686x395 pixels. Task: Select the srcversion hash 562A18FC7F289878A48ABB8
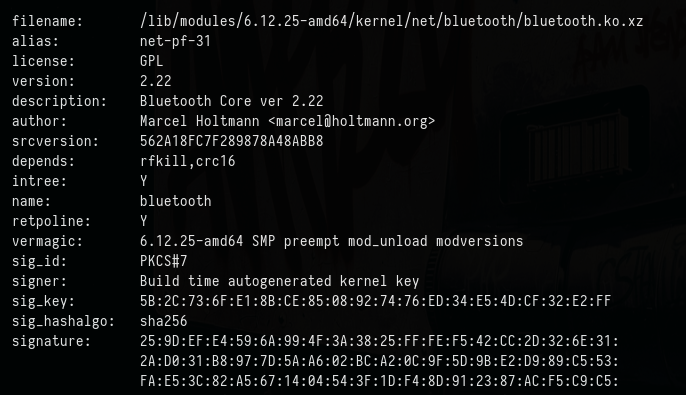(x=231, y=141)
